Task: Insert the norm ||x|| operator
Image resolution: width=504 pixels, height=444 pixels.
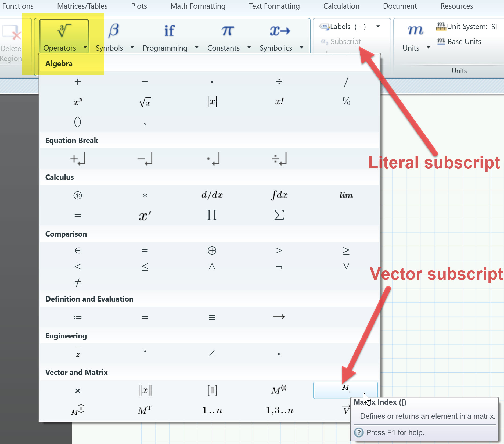Action: coord(145,390)
